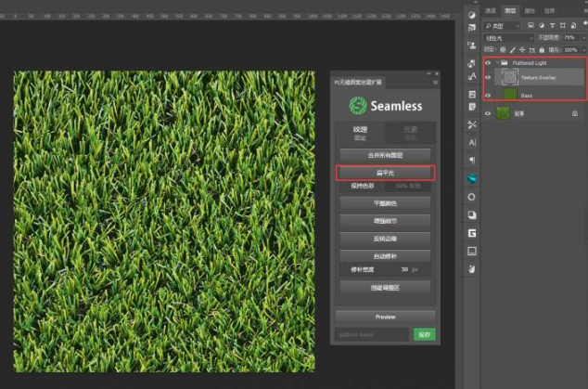Toggle visibility of the Base layer
The image size is (588, 389).
tap(489, 95)
